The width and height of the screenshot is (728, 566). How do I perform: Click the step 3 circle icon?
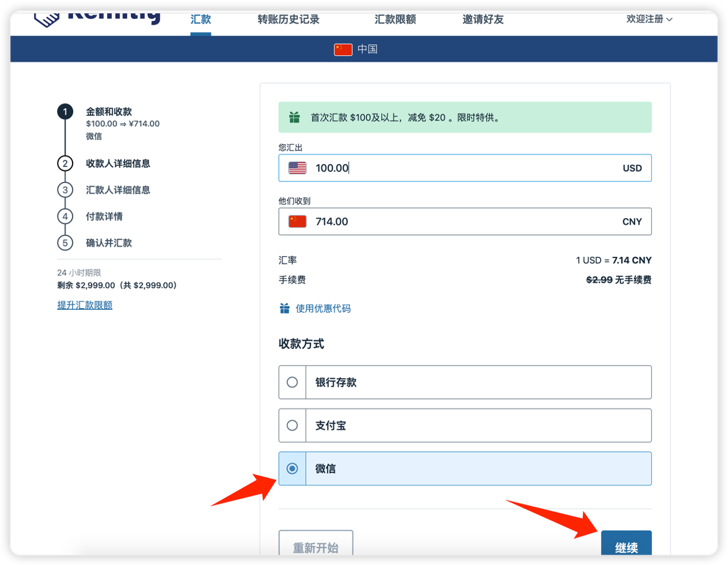[65, 190]
